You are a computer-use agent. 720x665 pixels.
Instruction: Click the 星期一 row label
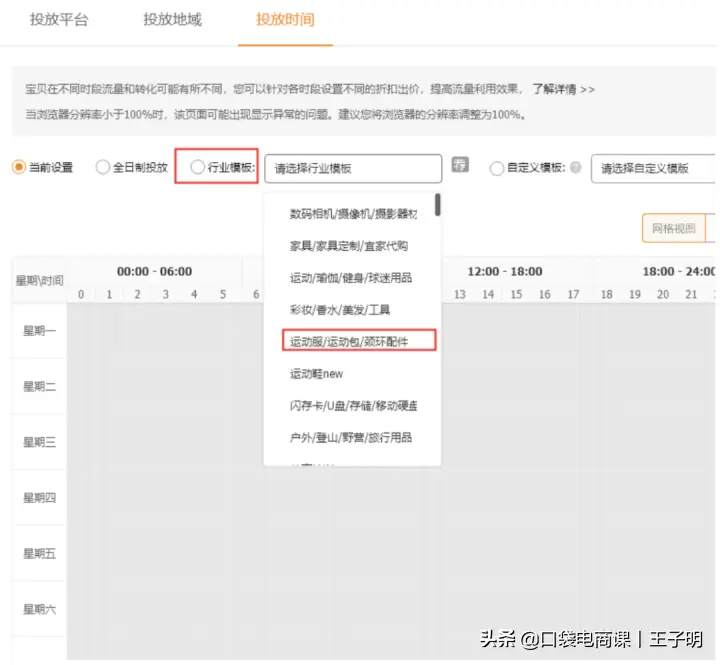pos(39,331)
